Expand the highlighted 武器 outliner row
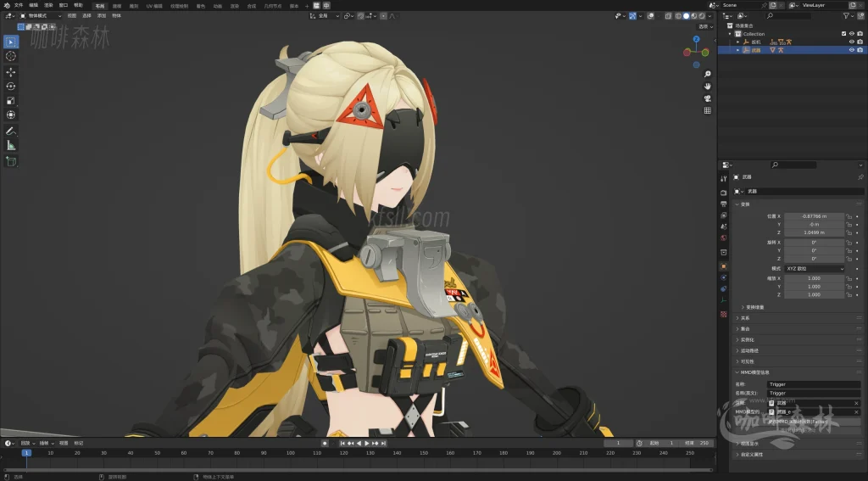 pos(738,50)
